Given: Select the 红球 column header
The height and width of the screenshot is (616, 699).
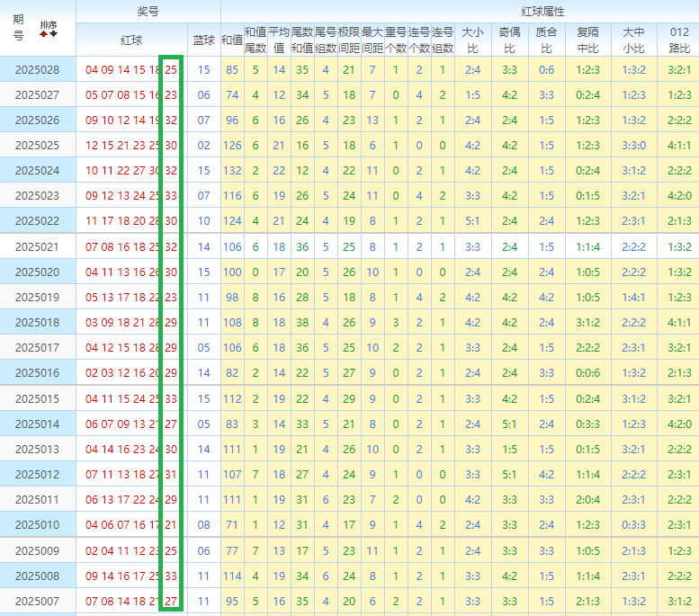Looking at the screenshot, I should click(131, 40).
